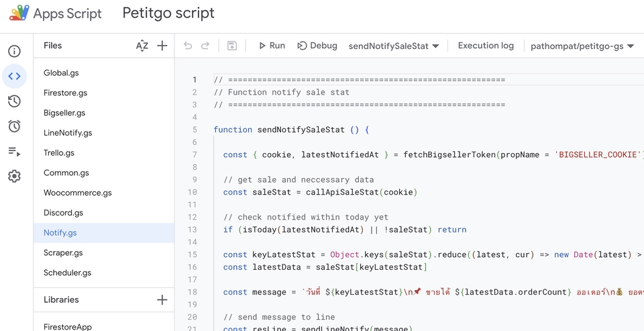The image size is (644, 331).
Task: Click 'isToday(latestNotifiedAt)' in line 13
Action: tap(303, 230)
